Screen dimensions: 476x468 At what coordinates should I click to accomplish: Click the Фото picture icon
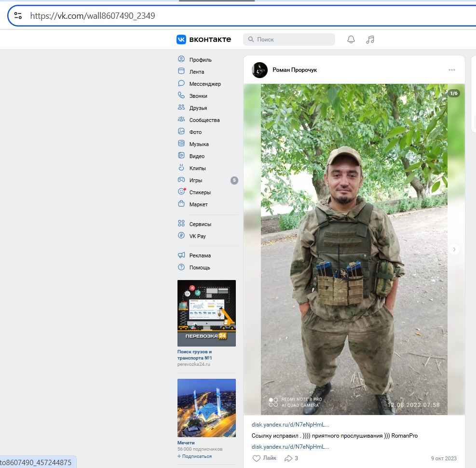pos(181,131)
